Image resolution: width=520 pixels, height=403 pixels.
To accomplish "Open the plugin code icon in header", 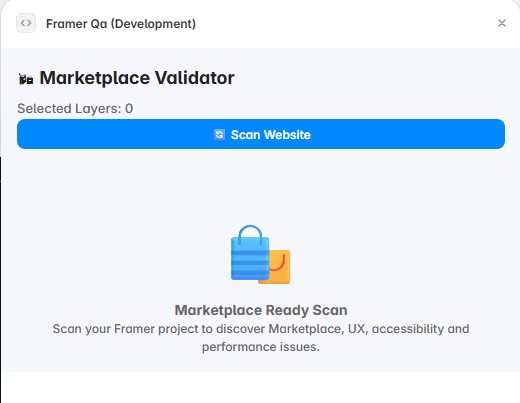I will pyautogui.click(x=26, y=23).
